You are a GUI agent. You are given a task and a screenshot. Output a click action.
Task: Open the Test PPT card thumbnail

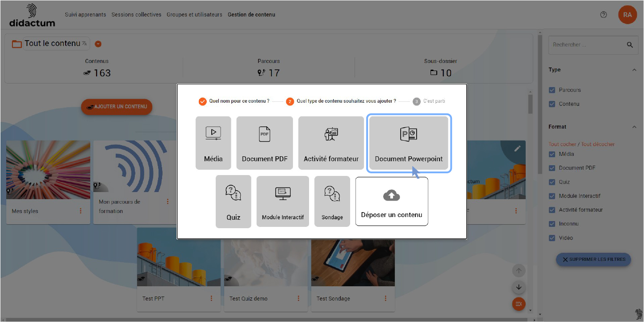tap(179, 257)
